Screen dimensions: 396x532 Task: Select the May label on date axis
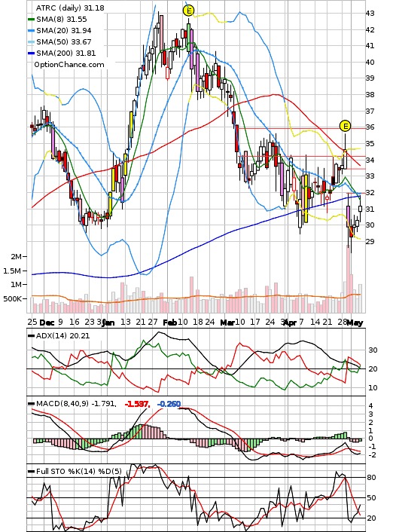coord(355,323)
